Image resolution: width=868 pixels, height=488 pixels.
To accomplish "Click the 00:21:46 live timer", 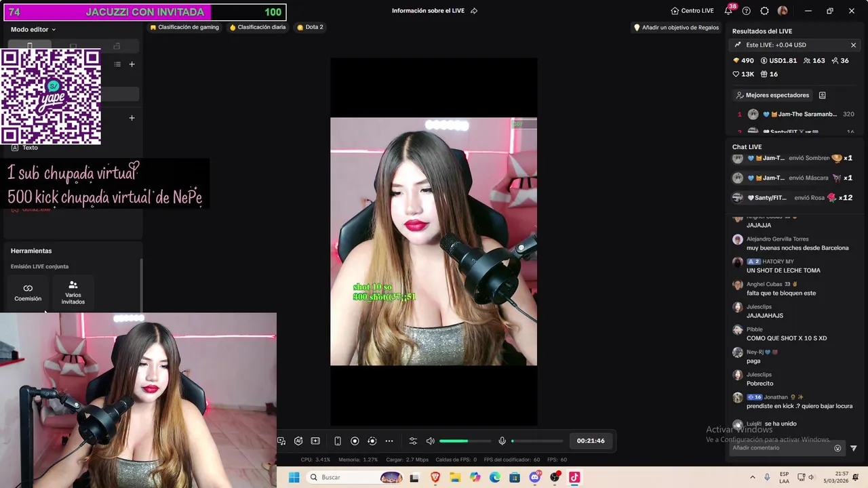I will [x=591, y=441].
